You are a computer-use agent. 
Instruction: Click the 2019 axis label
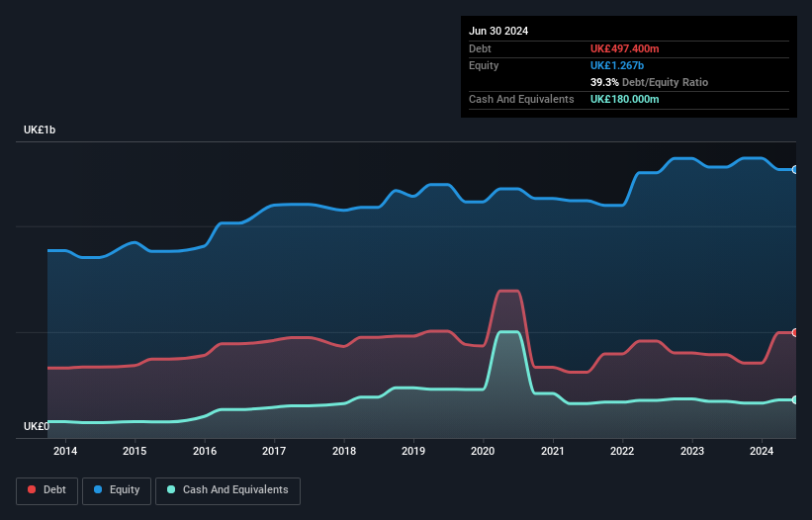[x=413, y=451]
